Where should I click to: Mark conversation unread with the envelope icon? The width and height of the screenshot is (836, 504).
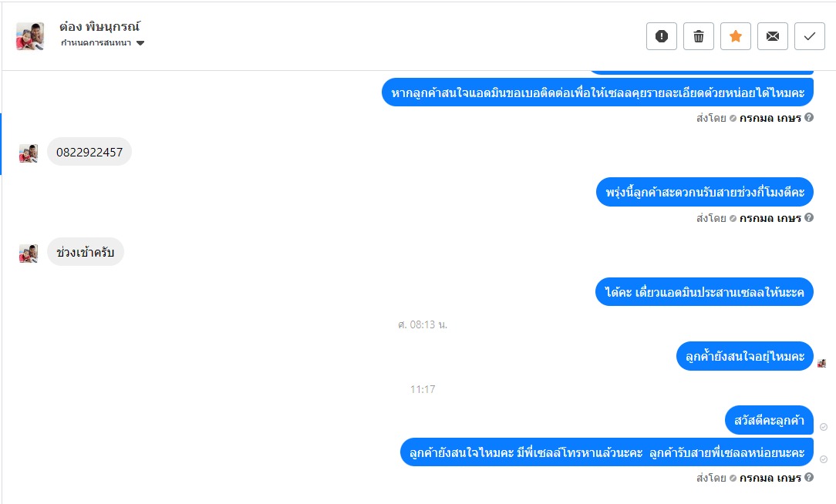click(773, 36)
